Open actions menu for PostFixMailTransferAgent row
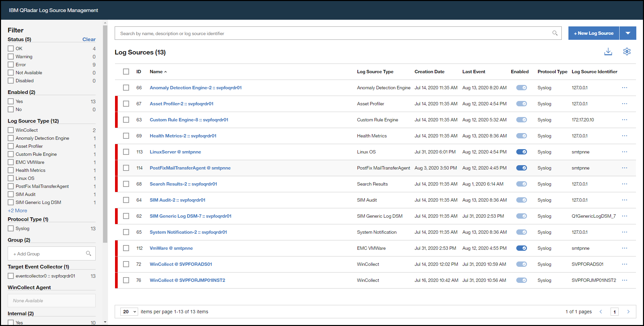The width and height of the screenshot is (644, 326). [x=625, y=168]
